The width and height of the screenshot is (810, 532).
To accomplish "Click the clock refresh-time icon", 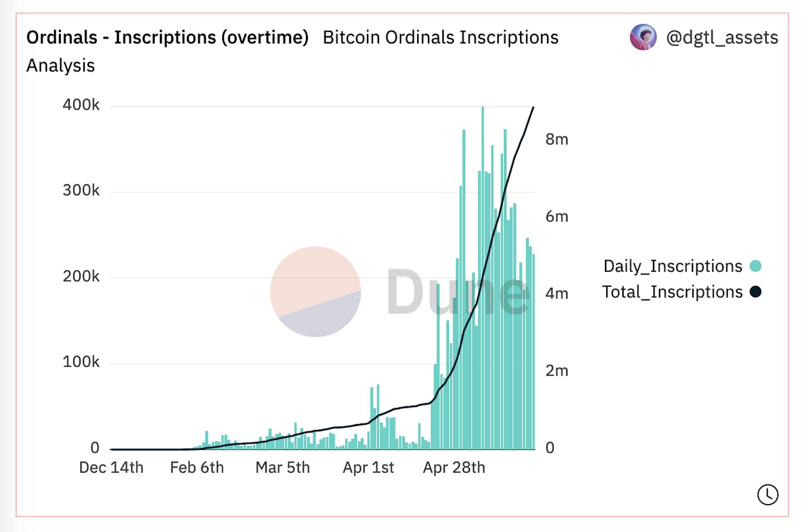I will 767,494.
